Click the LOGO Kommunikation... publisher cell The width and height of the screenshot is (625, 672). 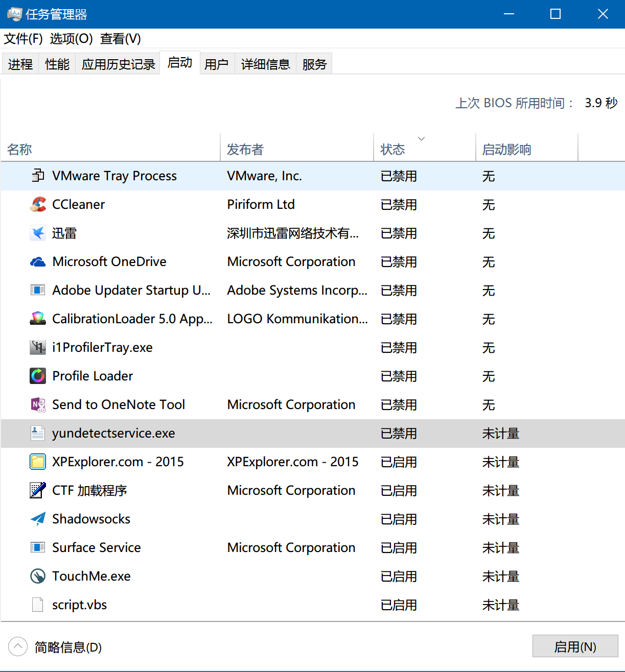pyautogui.click(x=297, y=319)
